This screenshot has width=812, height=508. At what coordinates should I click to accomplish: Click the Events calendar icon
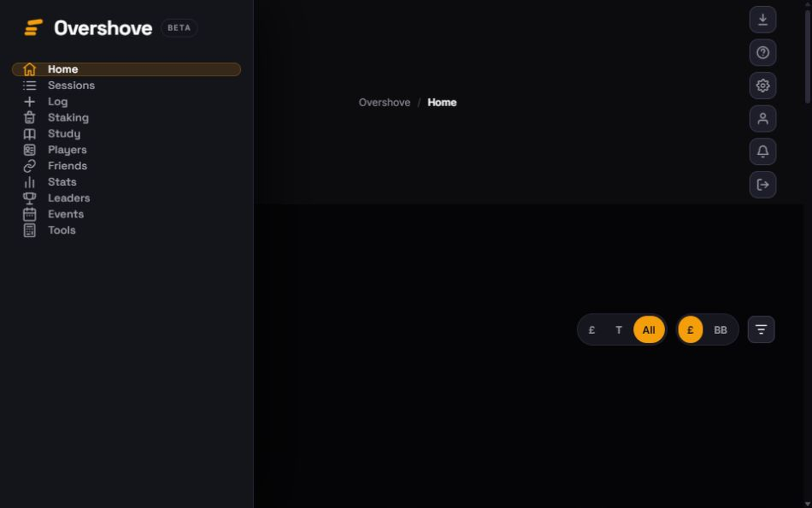click(x=29, y=214)
